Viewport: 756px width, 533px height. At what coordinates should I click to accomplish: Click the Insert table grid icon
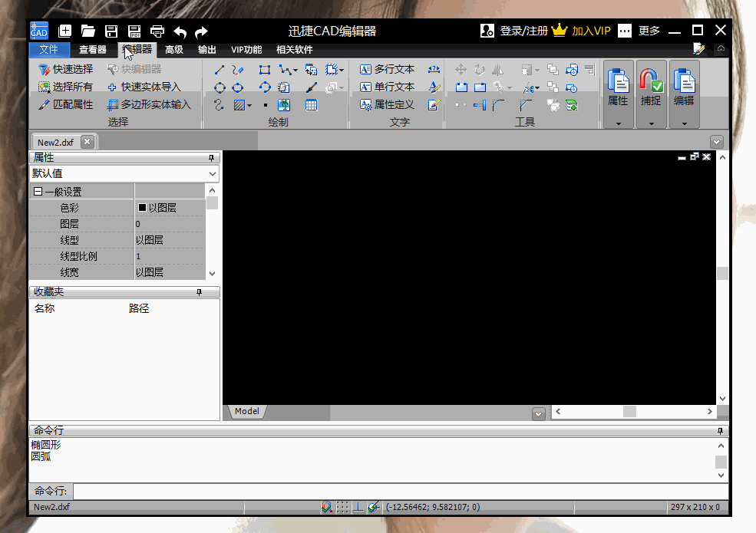(x=311, y=105)
